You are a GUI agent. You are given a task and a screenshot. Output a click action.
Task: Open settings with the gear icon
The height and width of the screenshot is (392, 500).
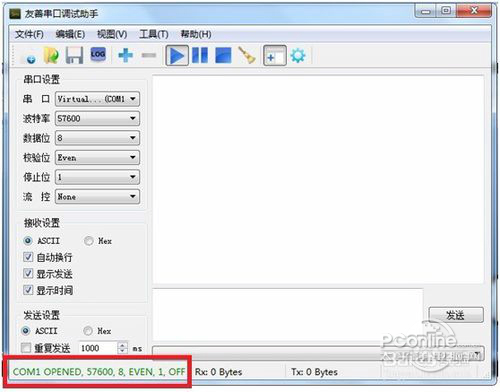pyautogui.click(x=298, y=55)
